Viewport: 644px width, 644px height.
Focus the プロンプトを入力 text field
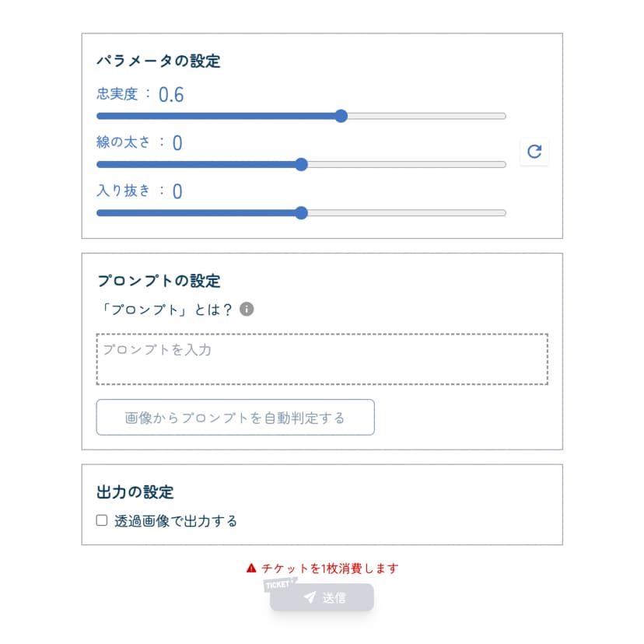(322, 359)
